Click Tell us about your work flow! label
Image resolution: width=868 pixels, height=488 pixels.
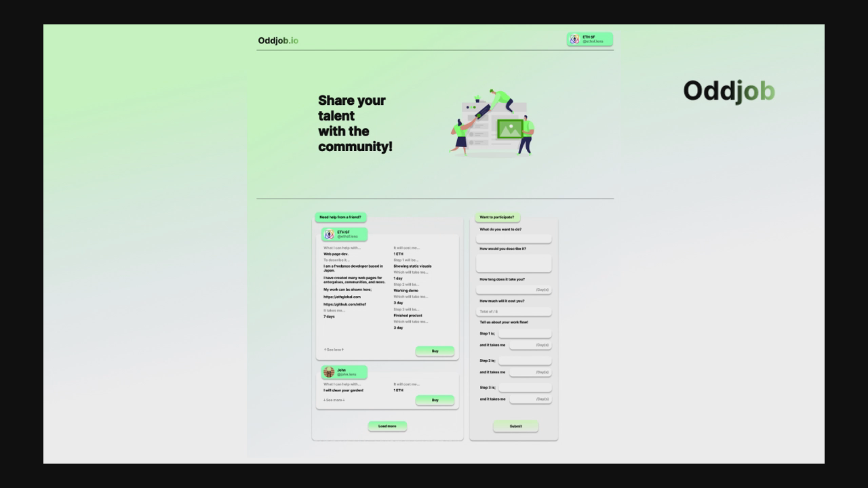pos(504,323)
